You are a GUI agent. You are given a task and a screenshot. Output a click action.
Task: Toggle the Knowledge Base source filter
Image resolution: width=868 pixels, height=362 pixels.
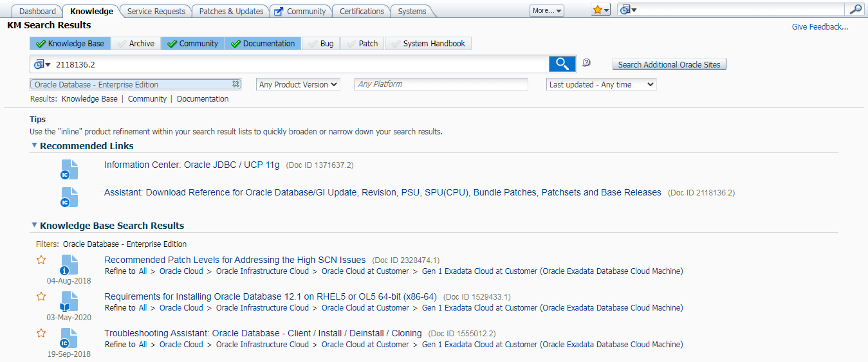tap(69, 44)
